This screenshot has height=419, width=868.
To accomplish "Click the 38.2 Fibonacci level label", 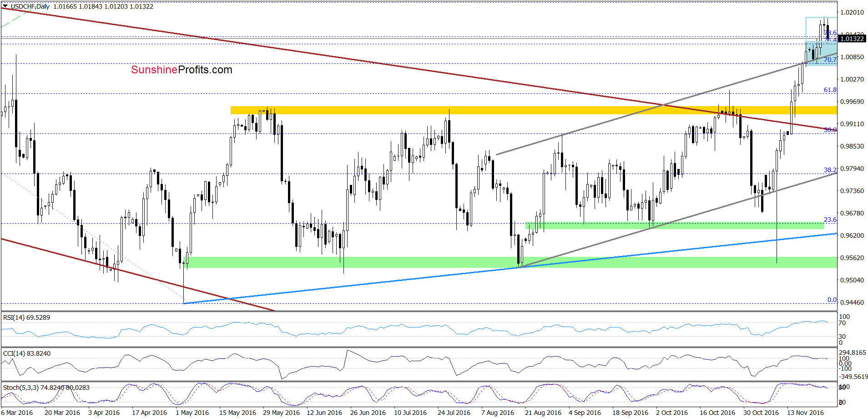I will pyautogui.click(x=830, y=170).
